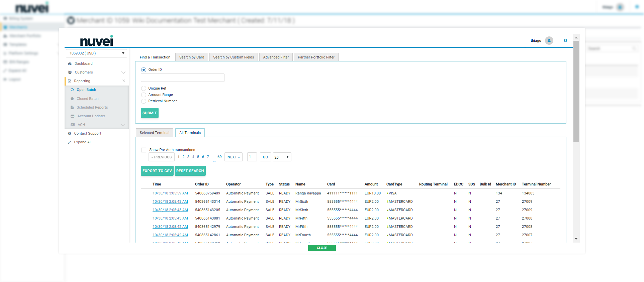Click the Account Updater card icon
Viewport: 644px width, 282px height.
[x=72, y=116]
